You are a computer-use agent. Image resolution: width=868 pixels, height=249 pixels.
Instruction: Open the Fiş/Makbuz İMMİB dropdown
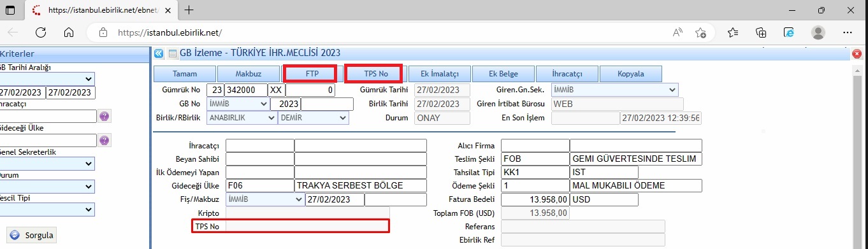(x=264, y=199)
